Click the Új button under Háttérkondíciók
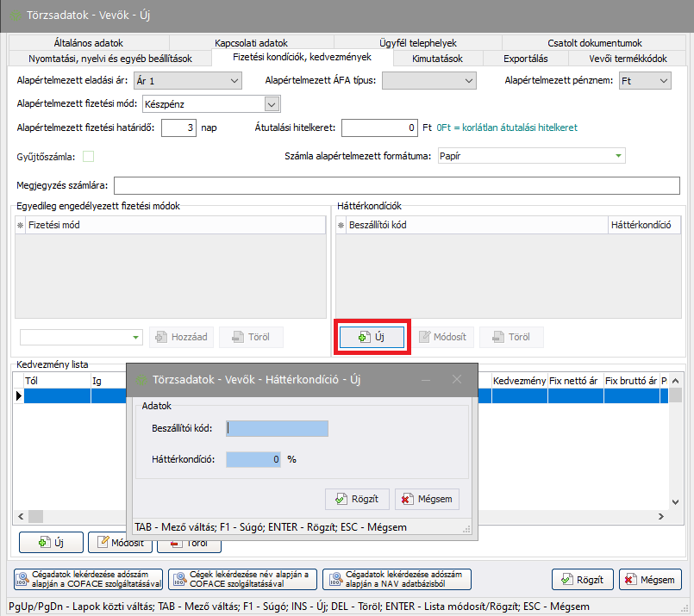Image resolution: width=694 pixels, height=616 pixels. coord(372,338)
